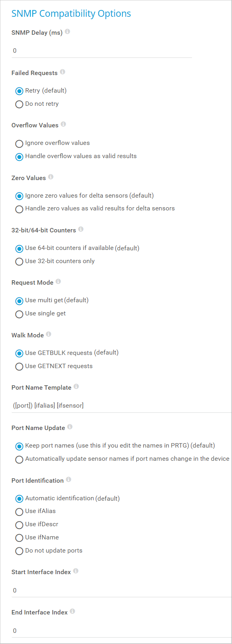Click the info icon beside SNMP Delay (ms)

68,32
